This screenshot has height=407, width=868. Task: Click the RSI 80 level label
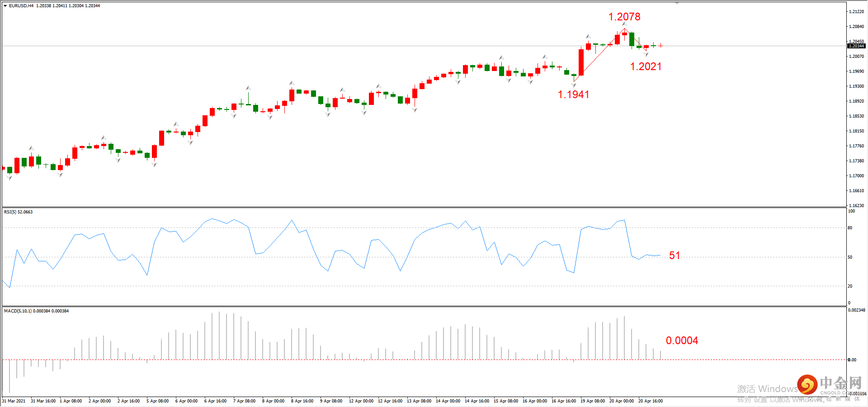pyautogui.click(x=850, y=228)
